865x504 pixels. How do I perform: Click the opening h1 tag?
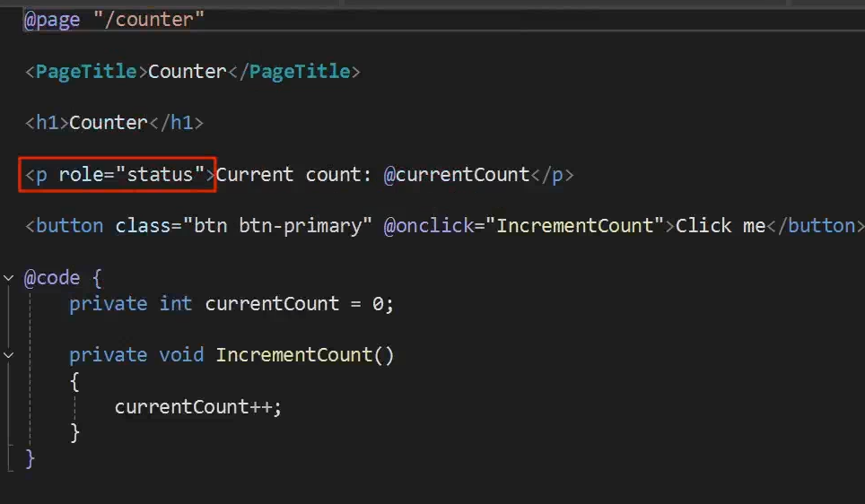[x=47, y=123]
